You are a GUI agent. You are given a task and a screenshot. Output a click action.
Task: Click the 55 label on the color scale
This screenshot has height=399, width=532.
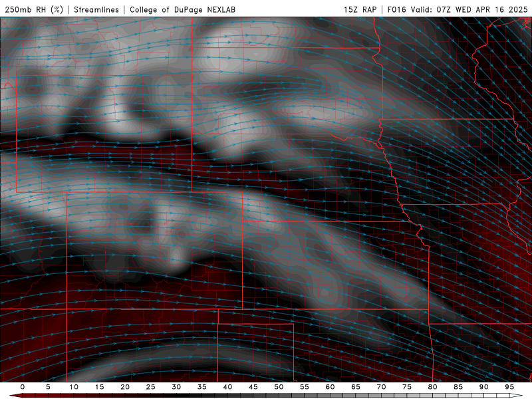pos(305,387)
